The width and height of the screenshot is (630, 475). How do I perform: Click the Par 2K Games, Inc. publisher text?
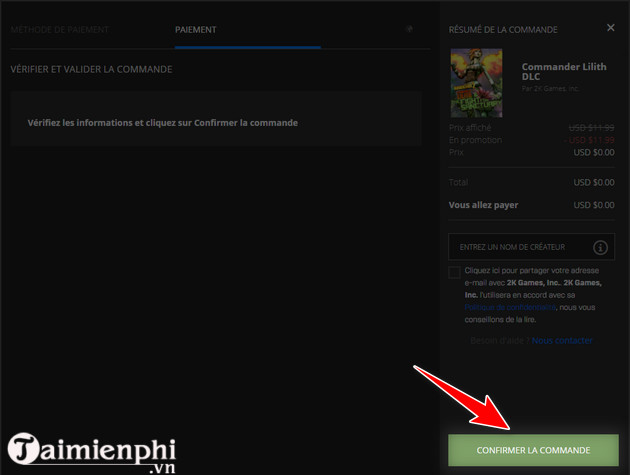550,88
